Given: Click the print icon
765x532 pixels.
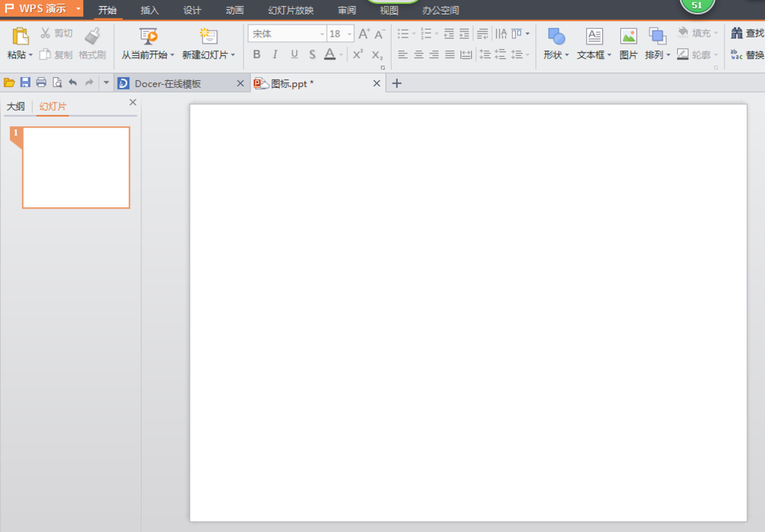Looking at the screenshot, I should pos(41,83).
